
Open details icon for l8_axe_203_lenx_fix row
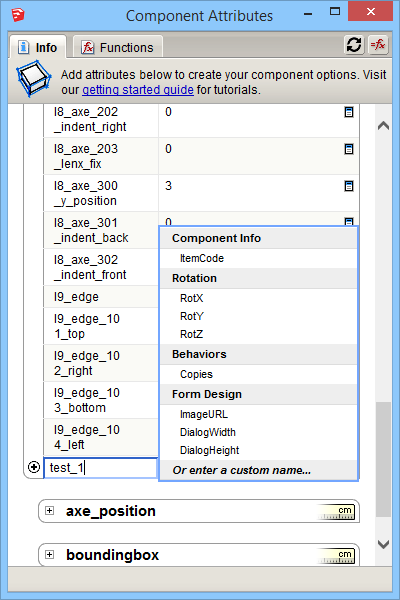point(349,149)
